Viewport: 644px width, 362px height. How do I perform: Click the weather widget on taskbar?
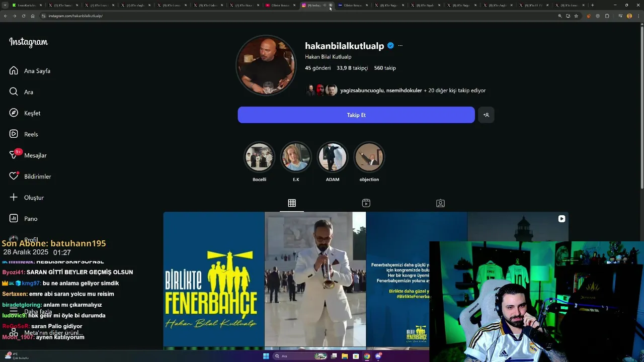[x=17, y=356]
